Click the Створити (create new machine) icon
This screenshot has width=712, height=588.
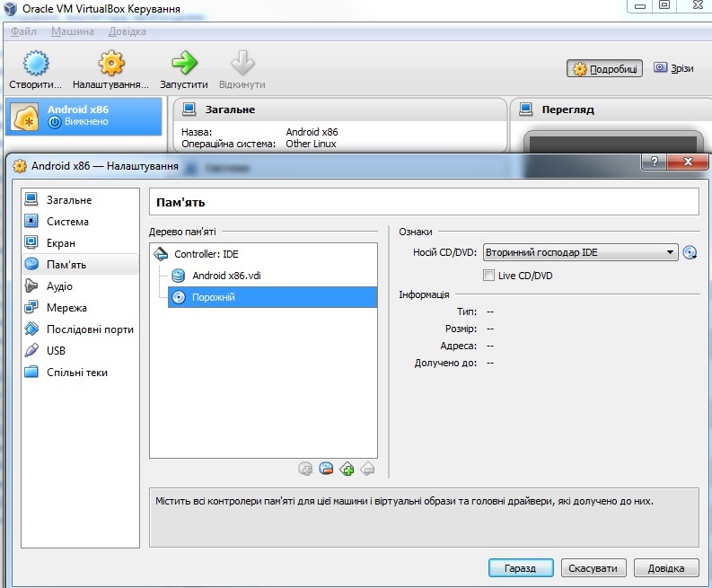pyautogui.click(x=35, y=63)
